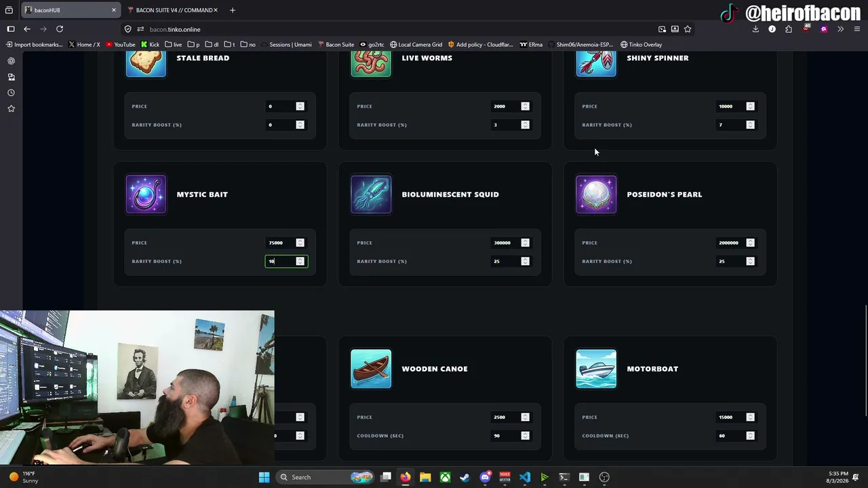Open the Windows Start menu
The height and width of the screenshot is (488, 868).
[264, 477]
